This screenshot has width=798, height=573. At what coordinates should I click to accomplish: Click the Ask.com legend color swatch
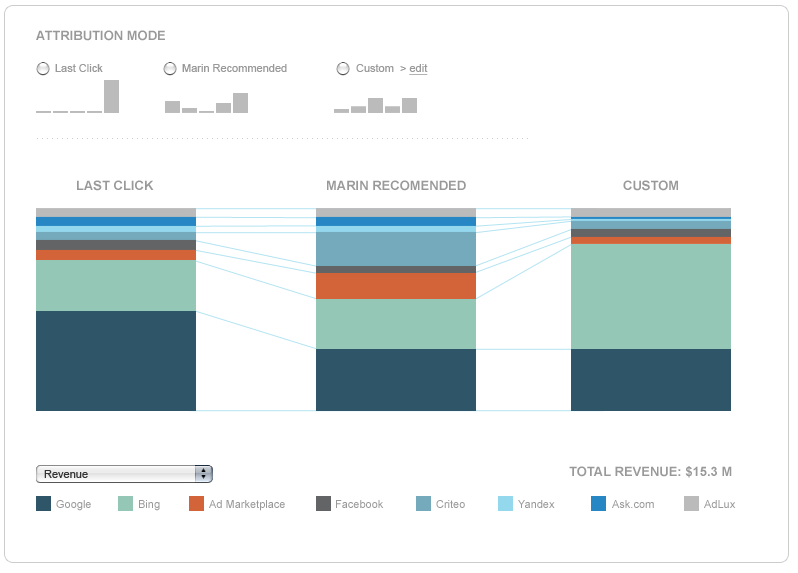tap(598, 504)
